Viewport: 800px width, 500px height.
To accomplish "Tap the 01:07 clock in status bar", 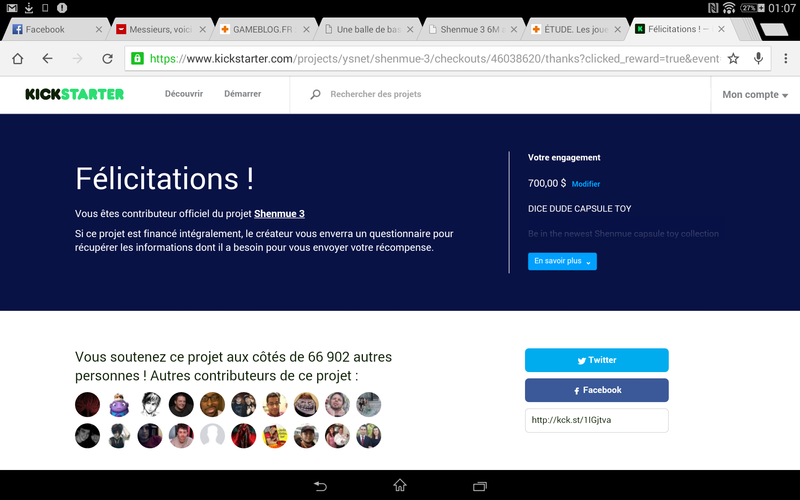I will click(x=782, y=8).
